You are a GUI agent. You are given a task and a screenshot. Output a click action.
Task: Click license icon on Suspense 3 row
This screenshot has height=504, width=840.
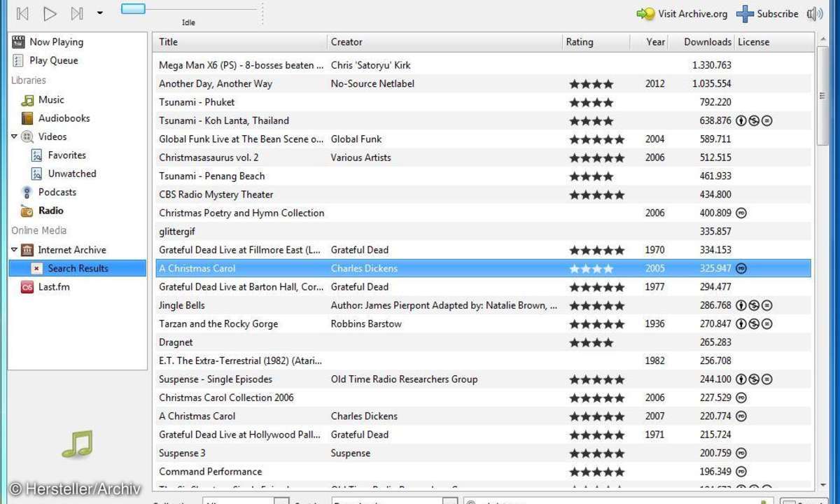pyautogui.click(x=741, y=453)
